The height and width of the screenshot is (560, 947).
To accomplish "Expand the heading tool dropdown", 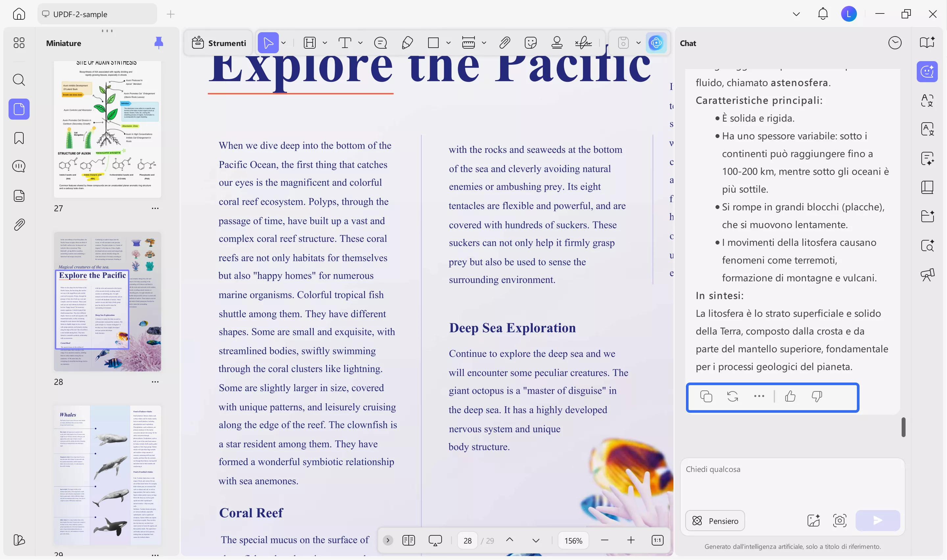I will coord(325,43).
